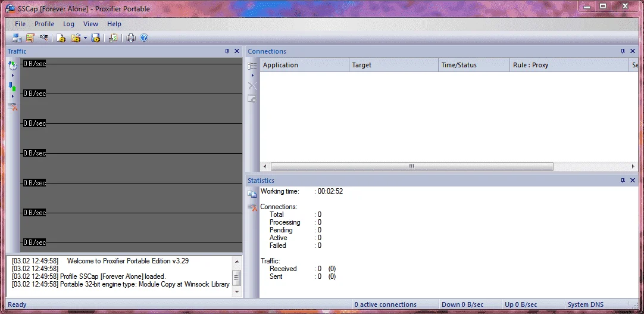Click the 'Working time:' statistics row
The height and width of the screenshot is (314, 644).
[301, 191]
